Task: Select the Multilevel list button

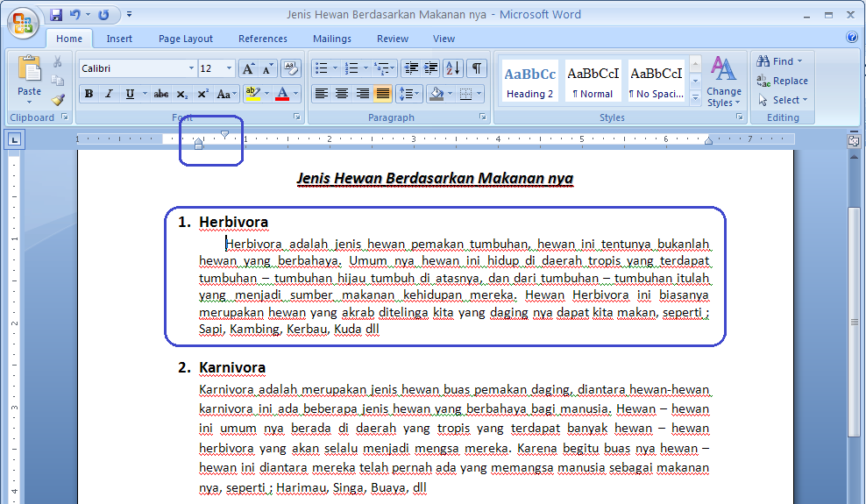Action: (x=381, y=68)
